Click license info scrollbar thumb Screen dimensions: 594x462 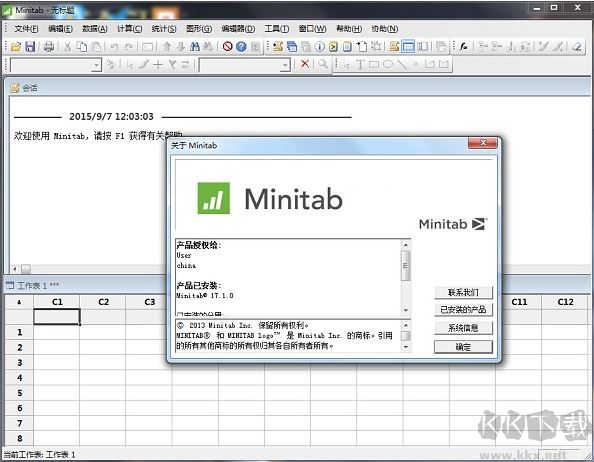coord(406,265)
